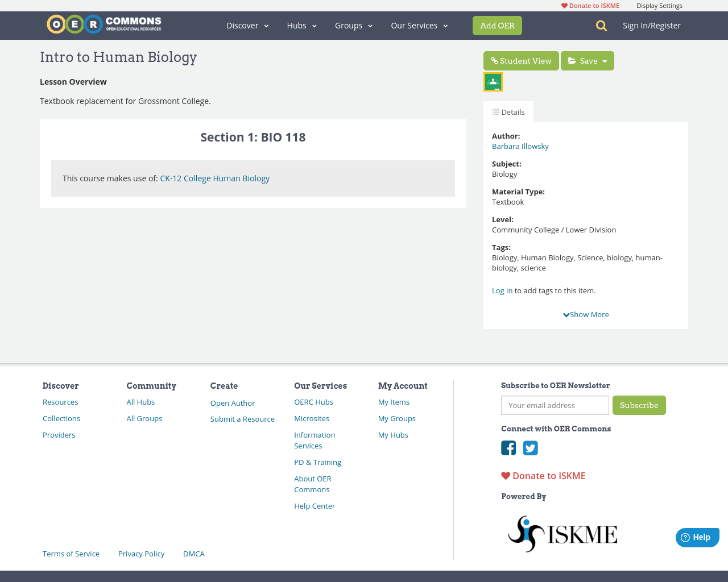Switch to the Details tab
Viewport: 728px width, 582px height.
coord(508,112)
